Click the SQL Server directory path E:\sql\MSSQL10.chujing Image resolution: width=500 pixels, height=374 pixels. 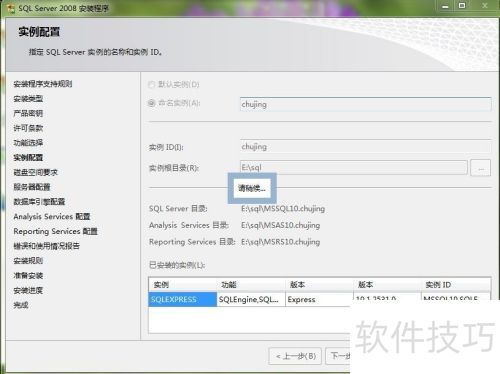coord(283,209)
